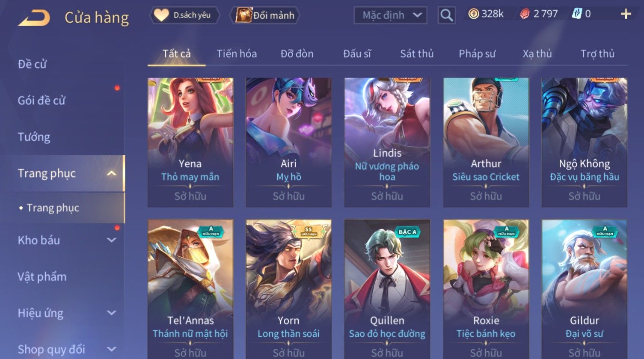The width and height of the screenshot is (644, 359).
Task: Expand the Hiệu ứng sidebar section
Action: point(111,313)
